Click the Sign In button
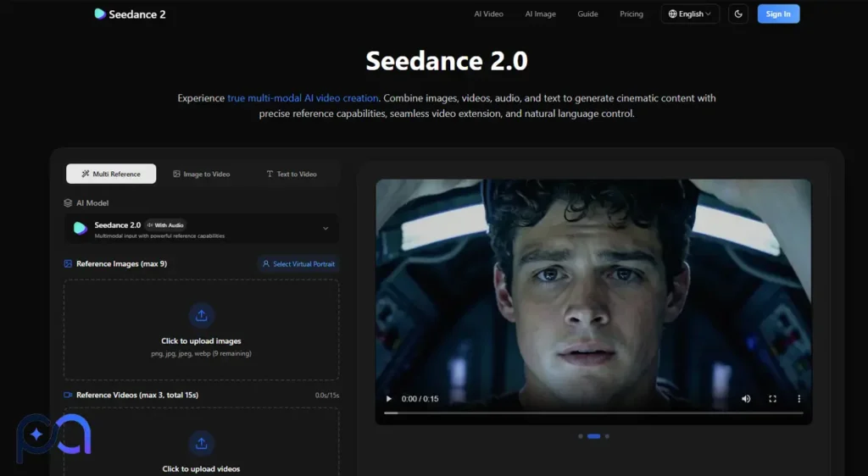The width and height of the screenshot is (868, 476). pos(778,14)
